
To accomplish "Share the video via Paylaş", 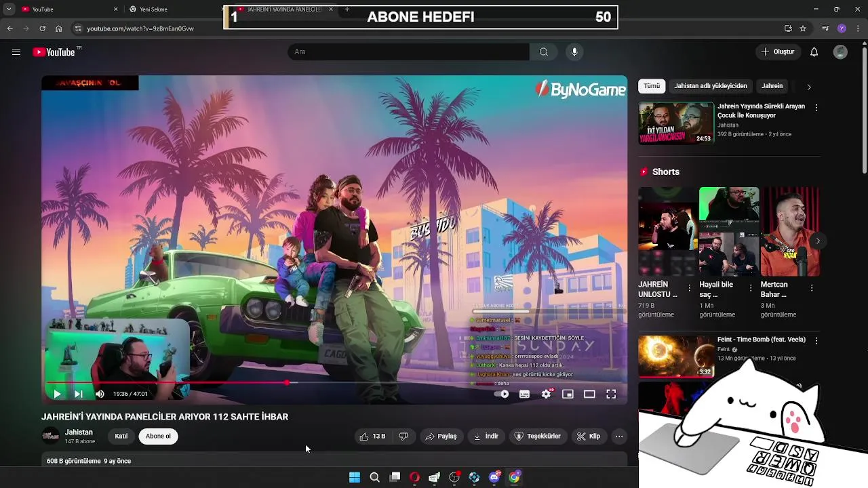I will pyautogui.click(x=441, y=436).
